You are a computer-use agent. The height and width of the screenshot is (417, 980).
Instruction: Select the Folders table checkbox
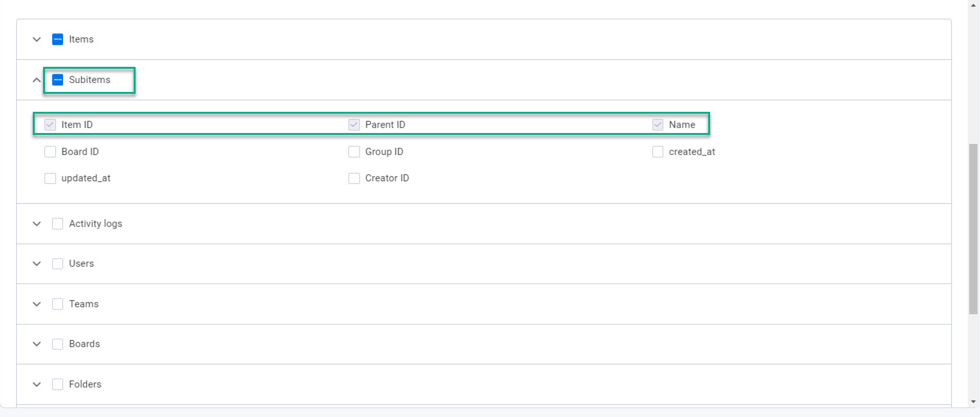(x=58, y=385)
